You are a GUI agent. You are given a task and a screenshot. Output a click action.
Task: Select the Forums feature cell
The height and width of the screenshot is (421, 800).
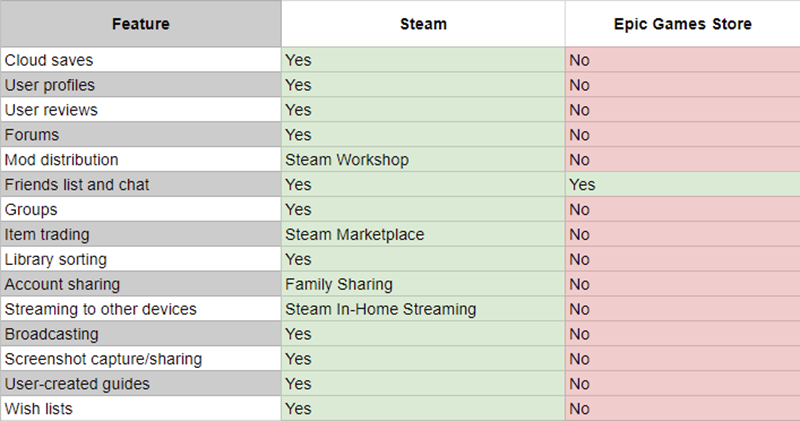tap(141, 135)
